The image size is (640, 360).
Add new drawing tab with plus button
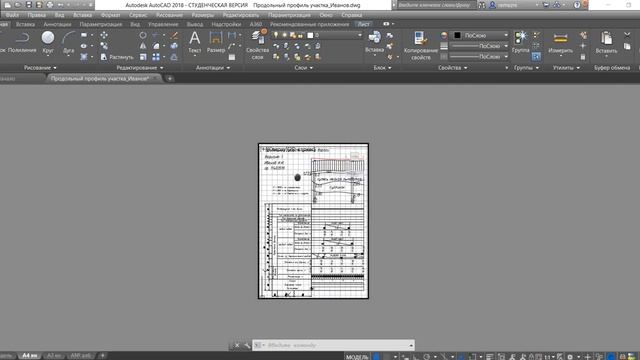point(170,79)
